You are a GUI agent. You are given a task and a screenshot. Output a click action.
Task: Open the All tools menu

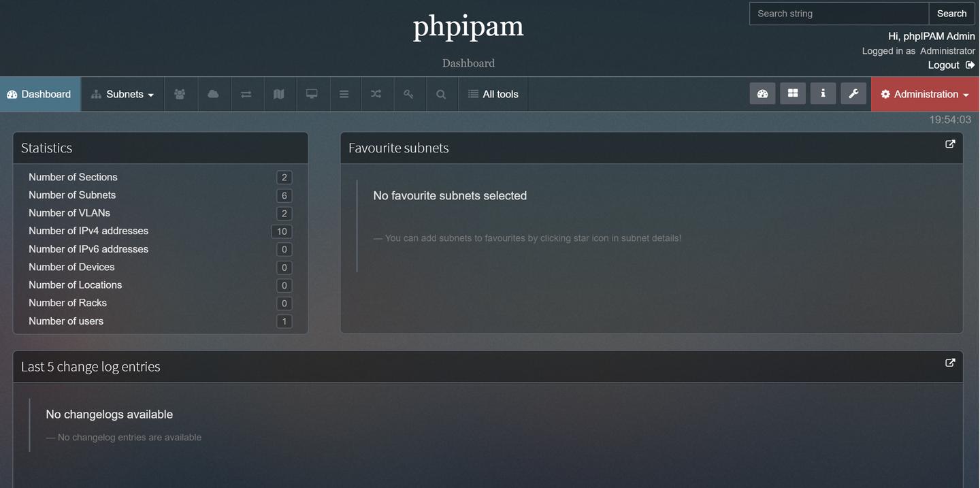tap(493, 94)
